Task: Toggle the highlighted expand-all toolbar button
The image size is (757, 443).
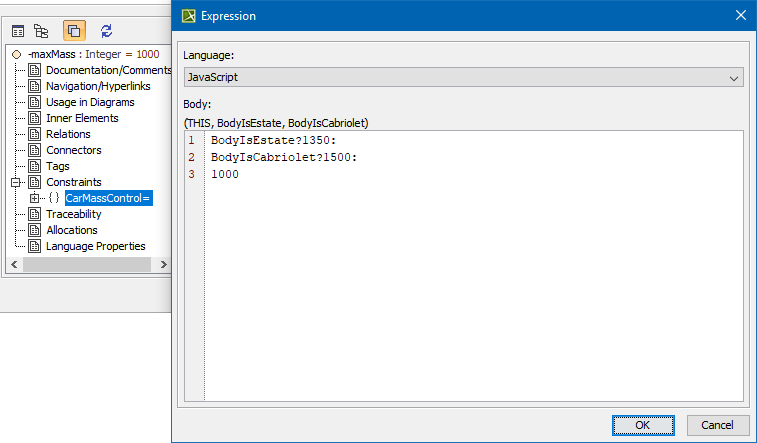Action: point(74,32)
